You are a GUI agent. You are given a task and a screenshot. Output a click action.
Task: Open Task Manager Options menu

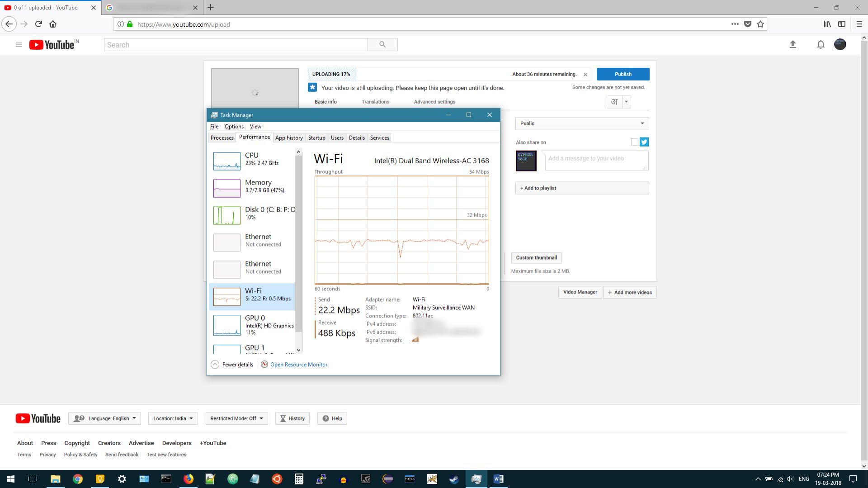[x=234, y=127]
